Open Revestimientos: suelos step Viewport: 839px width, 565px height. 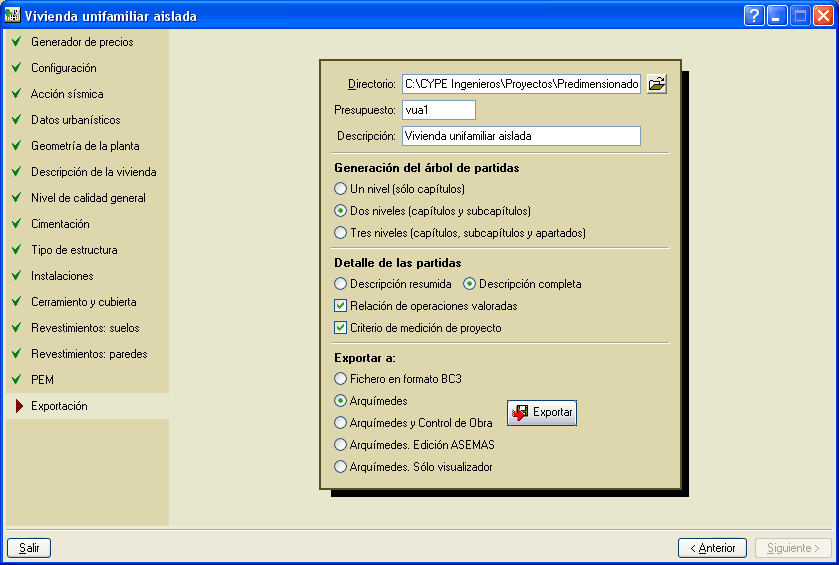tap(85, 328)
